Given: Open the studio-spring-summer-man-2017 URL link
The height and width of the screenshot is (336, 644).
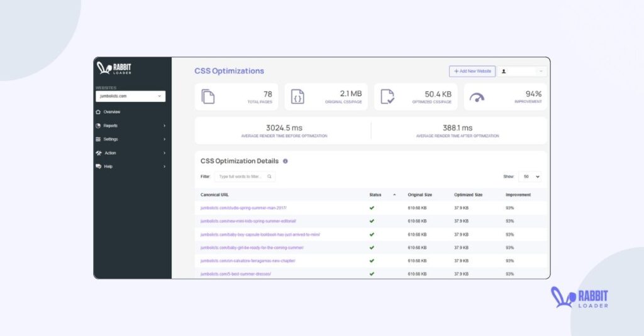Looking at the screenshot, I should [x=243, y=208].
